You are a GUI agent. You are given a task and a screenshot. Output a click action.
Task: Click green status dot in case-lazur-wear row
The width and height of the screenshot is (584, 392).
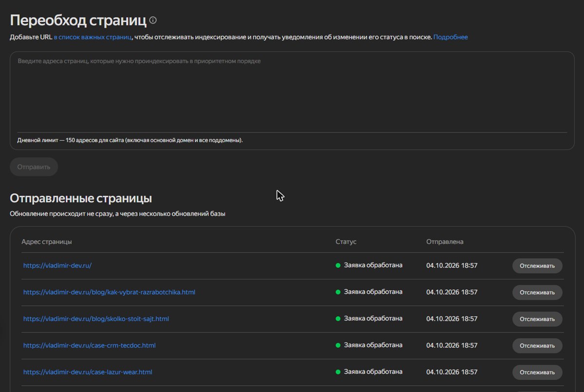click(x=338, y=372)
